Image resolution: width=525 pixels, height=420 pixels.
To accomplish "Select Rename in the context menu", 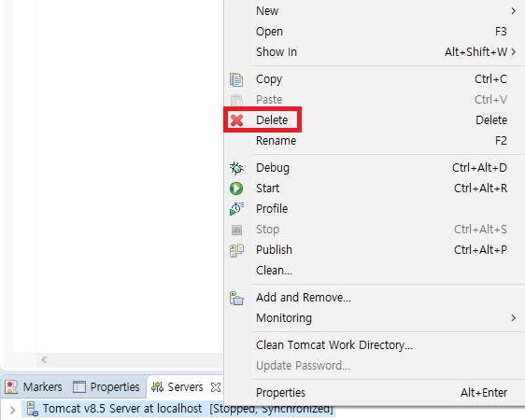I will coord(375,141).
